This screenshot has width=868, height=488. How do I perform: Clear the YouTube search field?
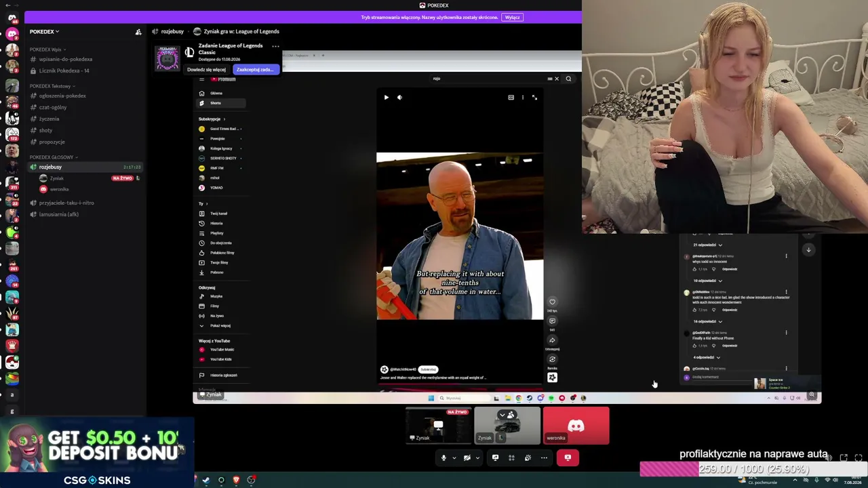pyautogui.click(x=557, y=79)
